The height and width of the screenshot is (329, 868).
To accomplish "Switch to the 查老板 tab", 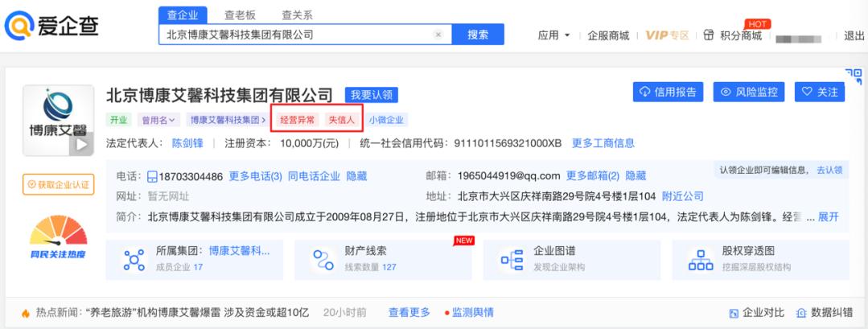I will (240, 15).
